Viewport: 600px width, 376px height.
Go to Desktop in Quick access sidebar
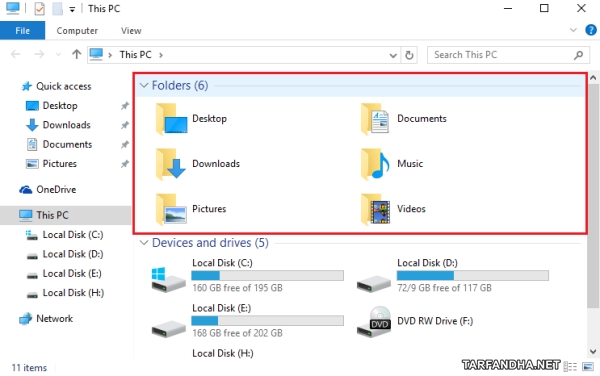[60, 106]
